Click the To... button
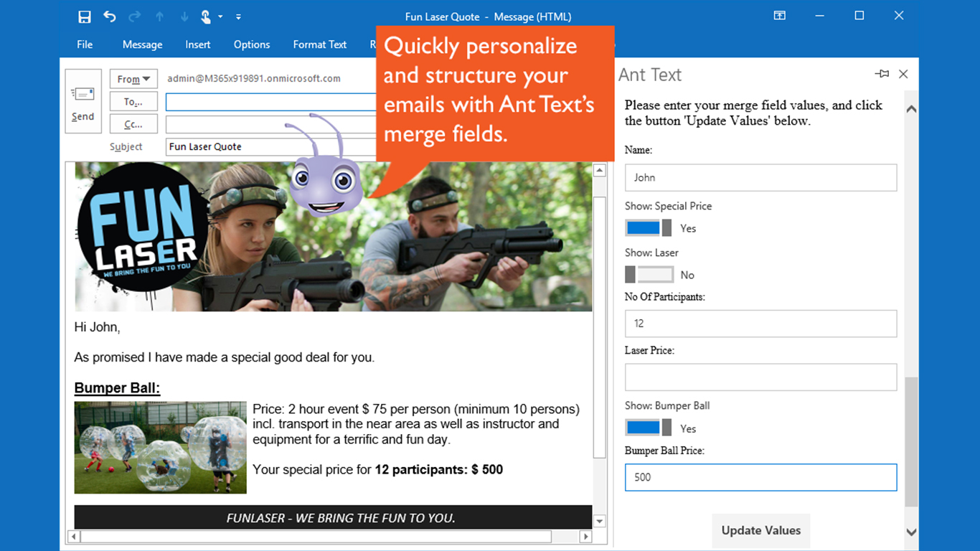This screenshot has width=980, height=551. click(134, 102)
